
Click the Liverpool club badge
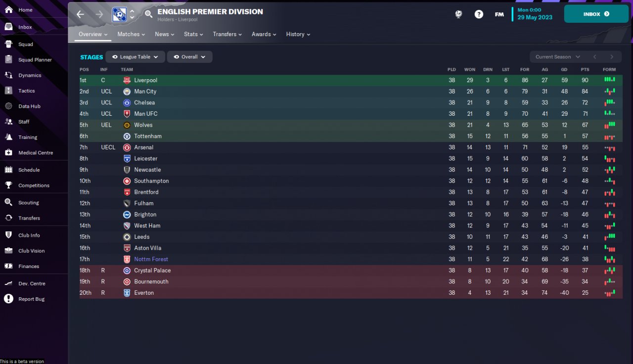[127, 80]
